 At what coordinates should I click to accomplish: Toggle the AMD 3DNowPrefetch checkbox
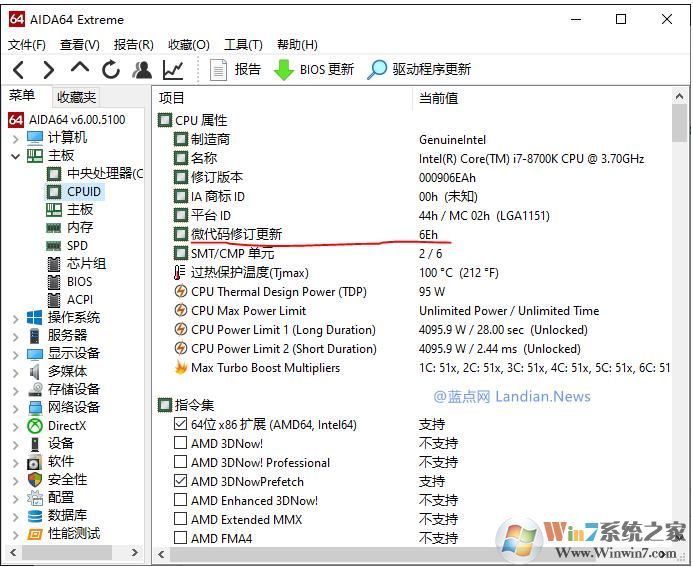coord(180,480)
